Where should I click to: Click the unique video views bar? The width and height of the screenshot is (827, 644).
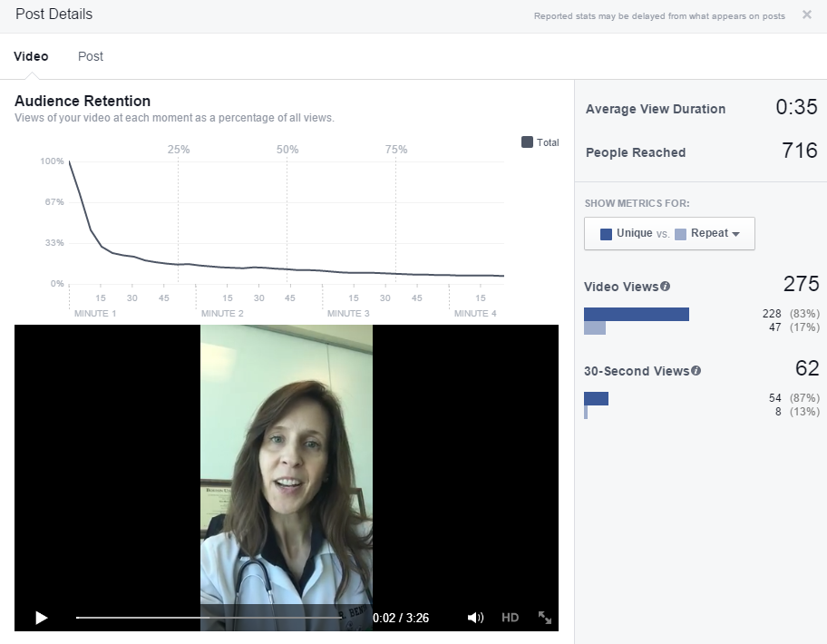[637, 314]
